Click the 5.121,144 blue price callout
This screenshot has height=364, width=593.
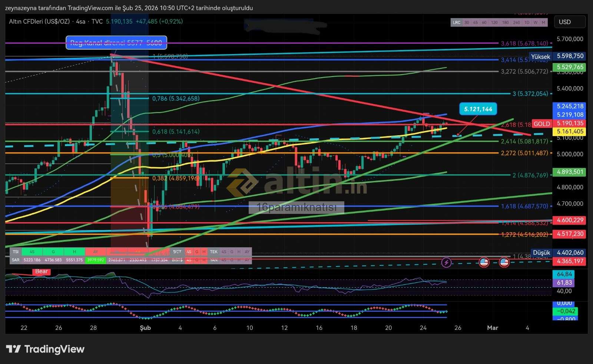[478, 109]
